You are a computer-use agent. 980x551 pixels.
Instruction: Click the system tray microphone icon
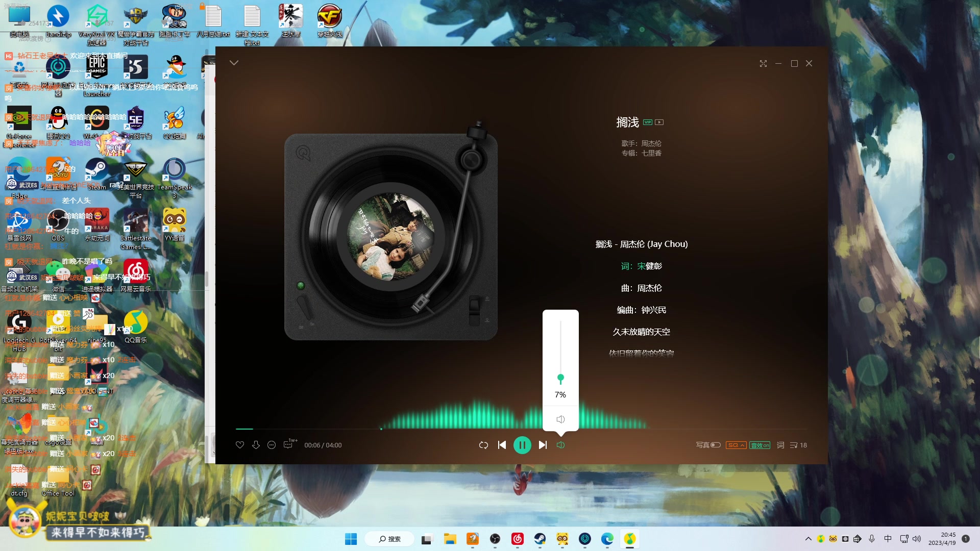[x=872, y=539]
